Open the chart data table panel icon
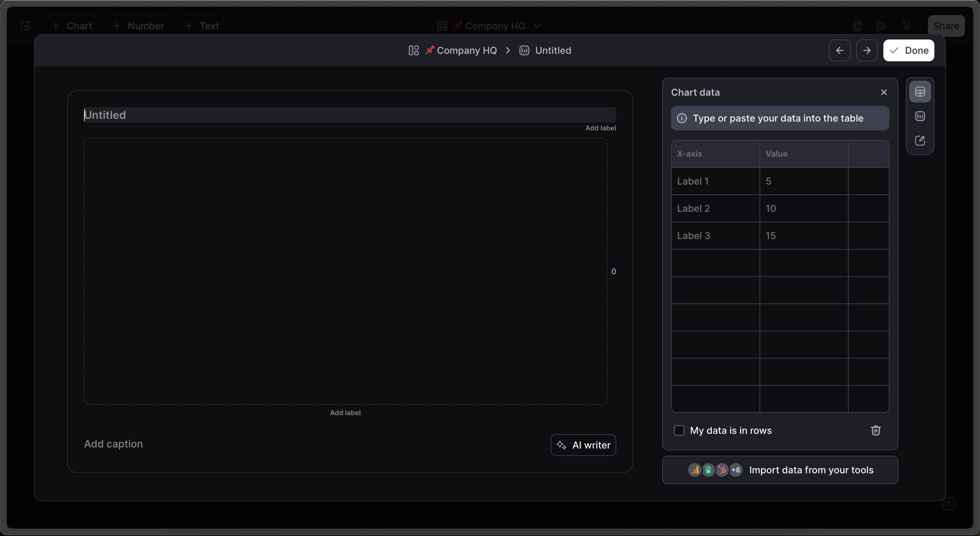Image resolution: width=980 pixels, height=536 pixels. tap(919, 92)
